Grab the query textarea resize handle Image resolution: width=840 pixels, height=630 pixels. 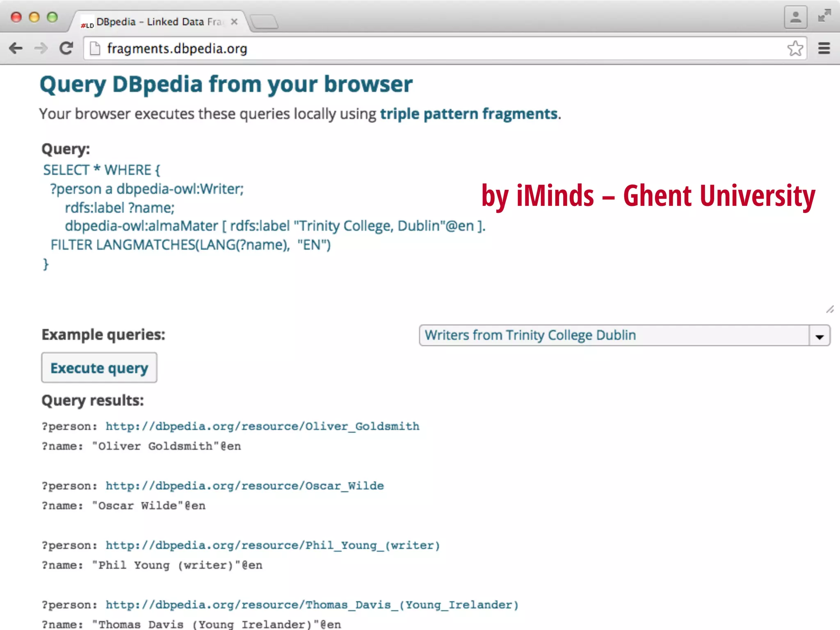(830, 309)
